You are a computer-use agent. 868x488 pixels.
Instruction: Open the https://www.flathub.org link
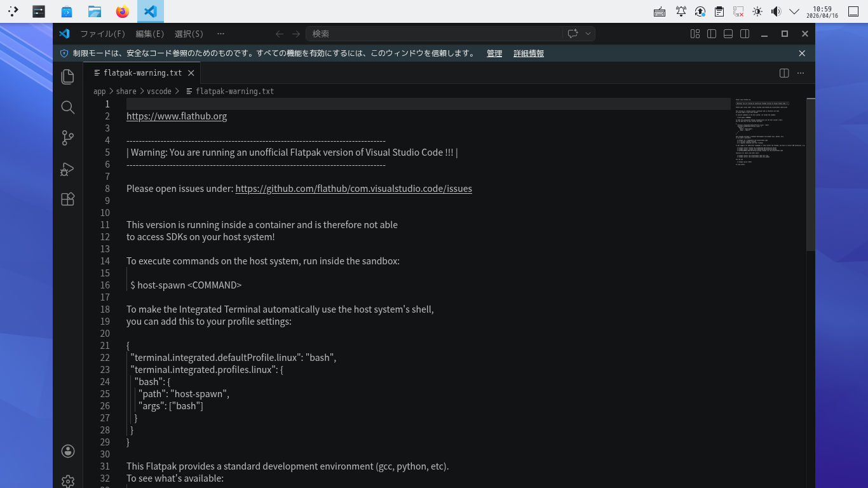(x=177, y=116)
